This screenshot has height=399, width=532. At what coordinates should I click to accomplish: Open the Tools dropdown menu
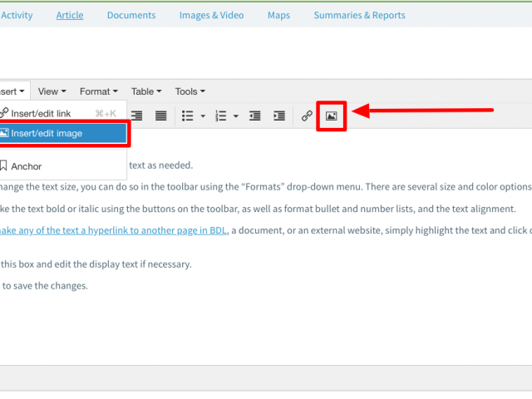(190, 91)
